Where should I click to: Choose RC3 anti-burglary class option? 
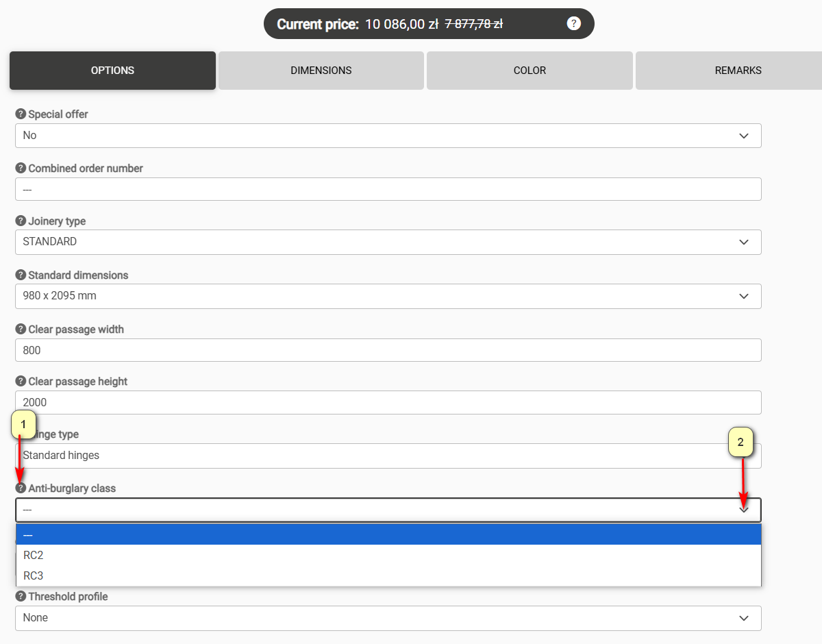point(34,575)
